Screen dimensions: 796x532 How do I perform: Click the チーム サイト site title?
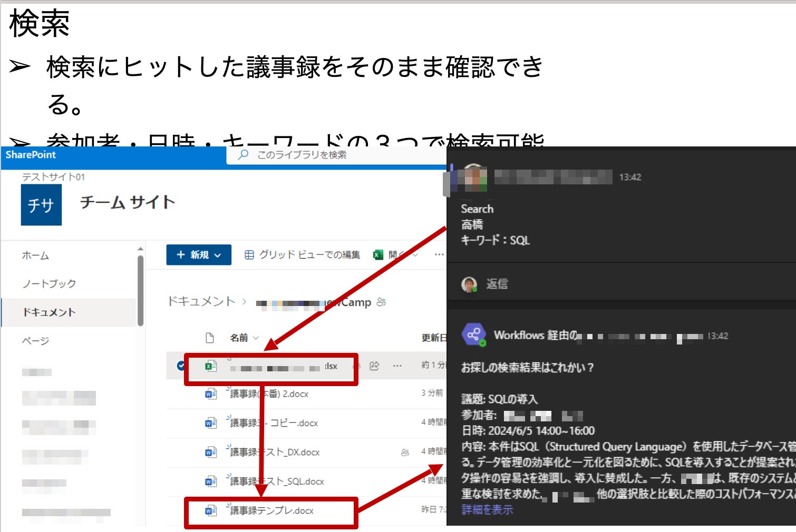127,202
